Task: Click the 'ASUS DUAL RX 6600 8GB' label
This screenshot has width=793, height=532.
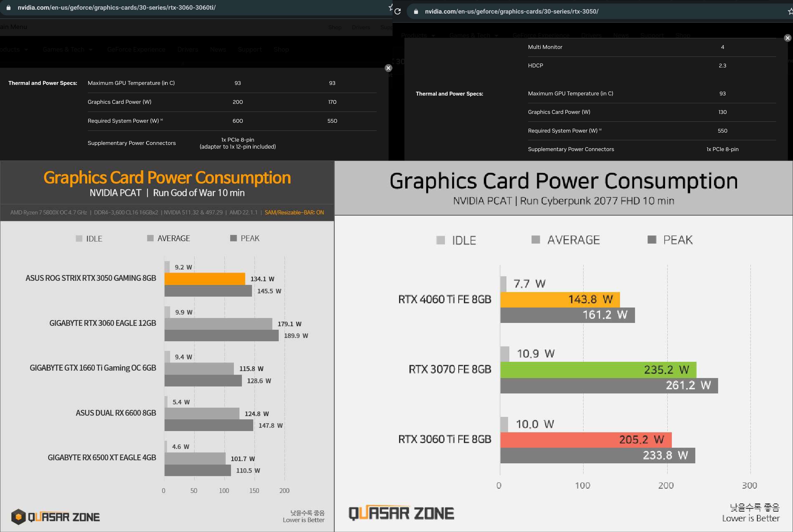Action: [x=116, y=413]
